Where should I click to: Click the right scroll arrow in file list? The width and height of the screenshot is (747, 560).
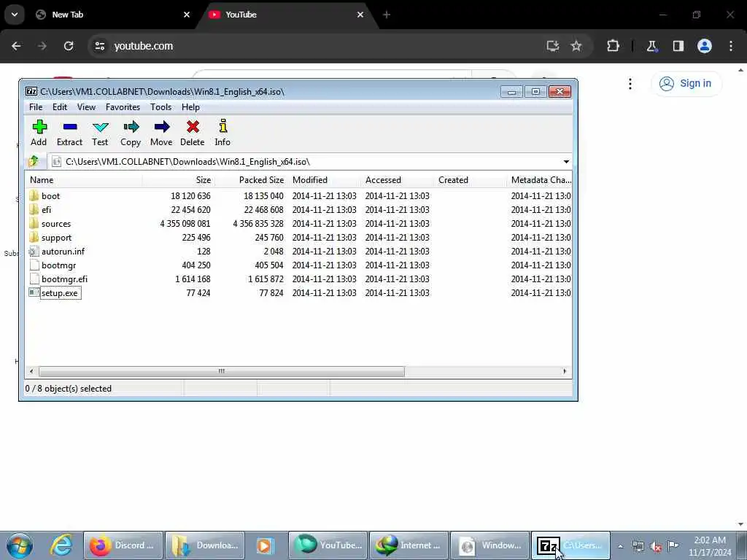click(x=565, y=371)
